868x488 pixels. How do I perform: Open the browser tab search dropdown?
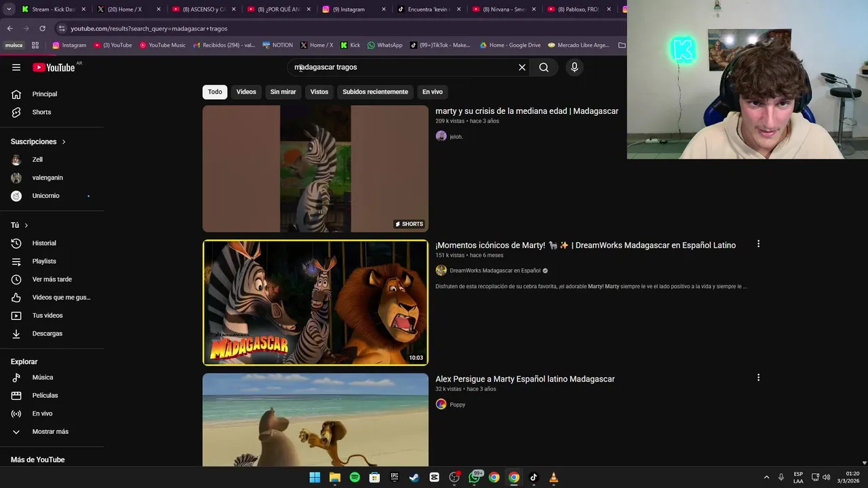(x=9, y=9)
